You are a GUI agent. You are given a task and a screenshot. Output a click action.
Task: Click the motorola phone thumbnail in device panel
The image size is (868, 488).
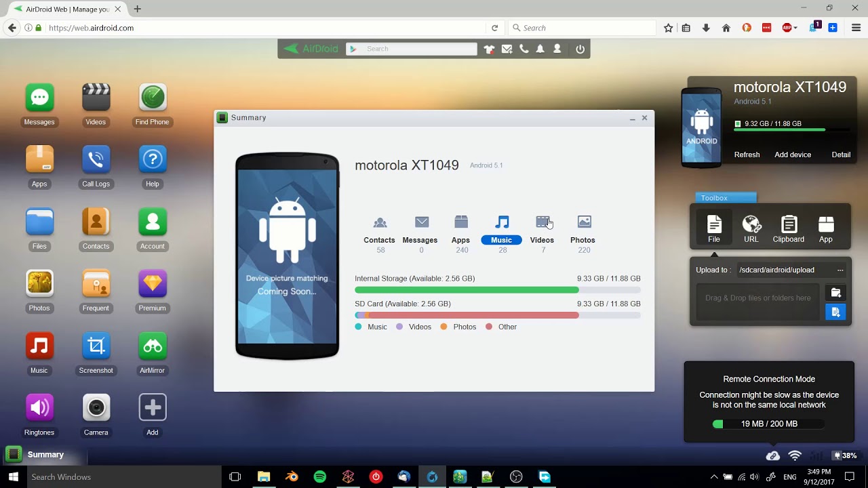(x=701, y=127)
